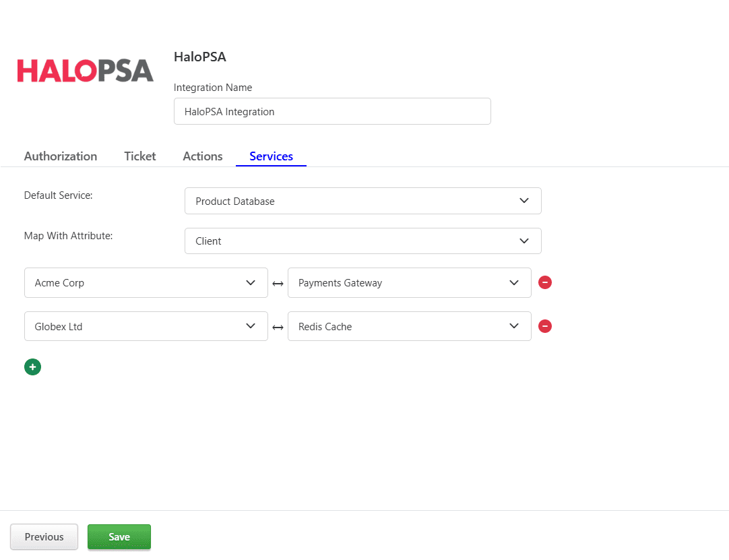The height and width of the screenshot is (560, 729).
Task: Switch to the Authorization tab
Action: [x=61, y=156]
